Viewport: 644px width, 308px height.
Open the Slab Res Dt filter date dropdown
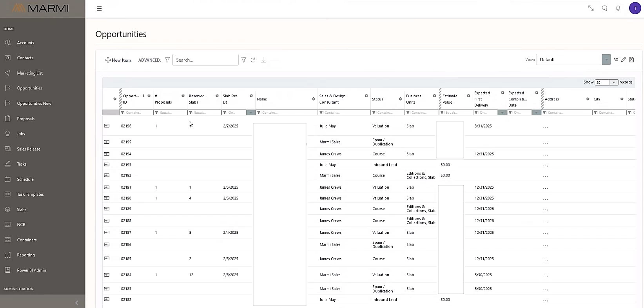pos(251,113)
